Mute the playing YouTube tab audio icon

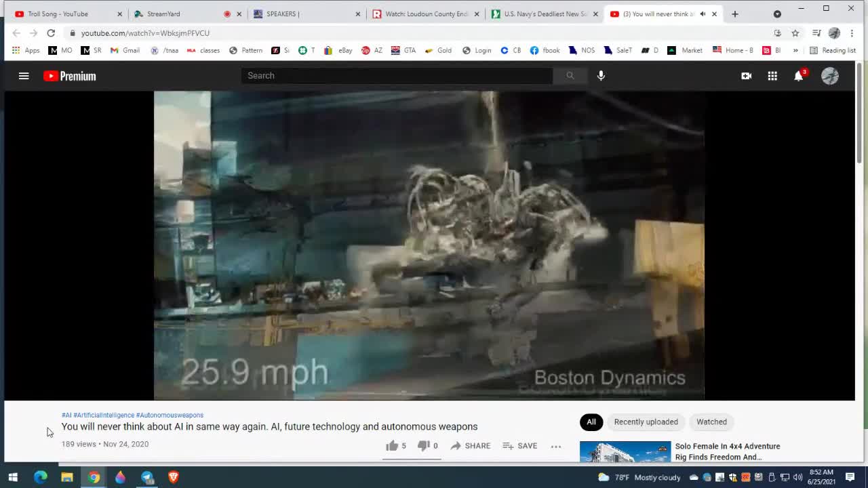pos(703,14)
